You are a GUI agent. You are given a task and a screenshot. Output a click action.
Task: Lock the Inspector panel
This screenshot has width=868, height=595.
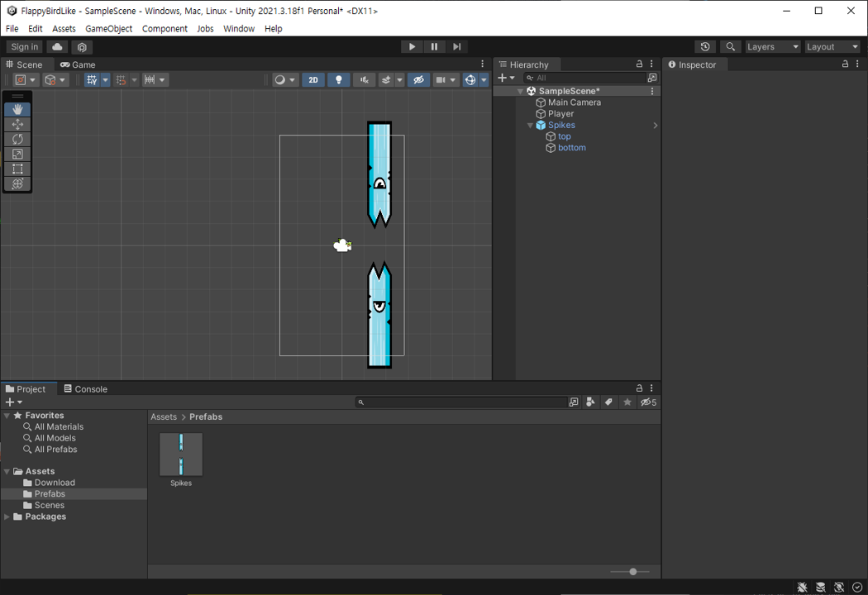click(846, 64)
